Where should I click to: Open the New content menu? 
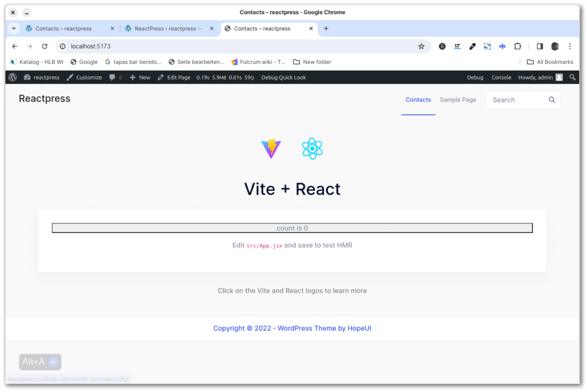pos(140,77)
